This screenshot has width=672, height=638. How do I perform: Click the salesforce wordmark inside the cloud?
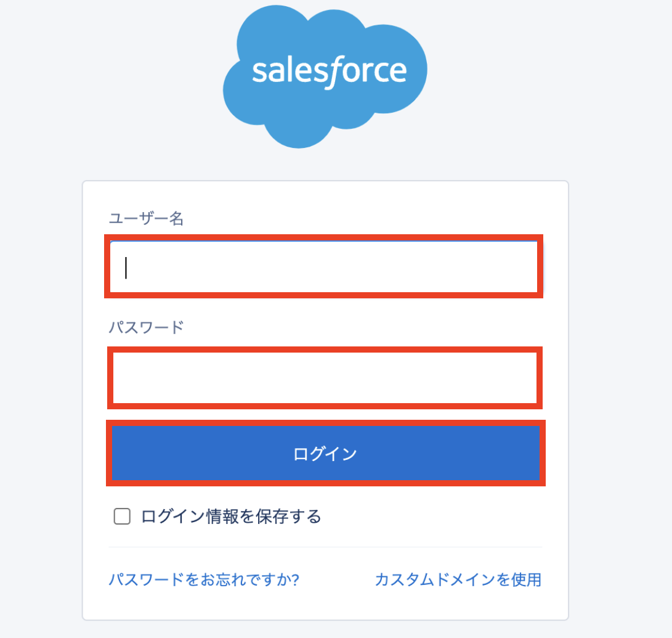point(329,72)
